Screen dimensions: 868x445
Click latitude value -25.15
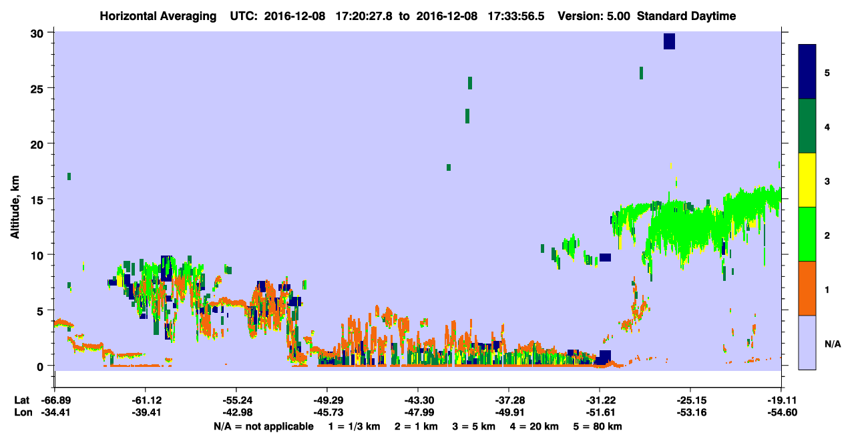[x=690, y=400]
